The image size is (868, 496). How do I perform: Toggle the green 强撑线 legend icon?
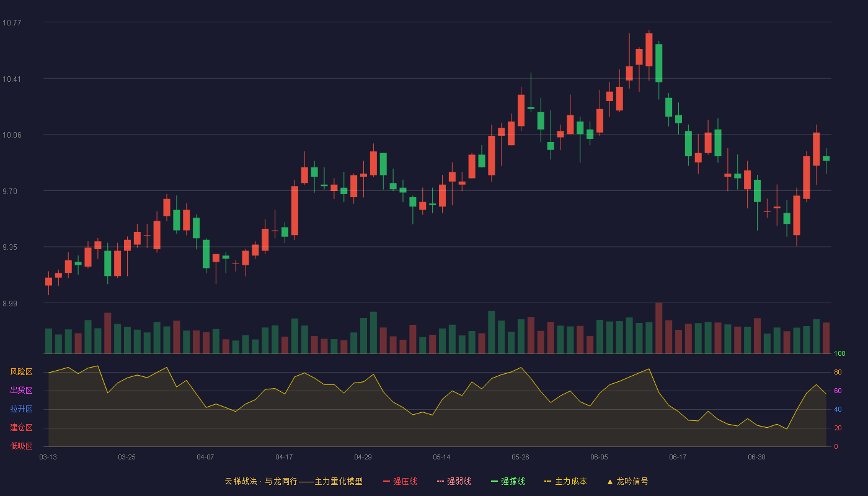point(495,481)
